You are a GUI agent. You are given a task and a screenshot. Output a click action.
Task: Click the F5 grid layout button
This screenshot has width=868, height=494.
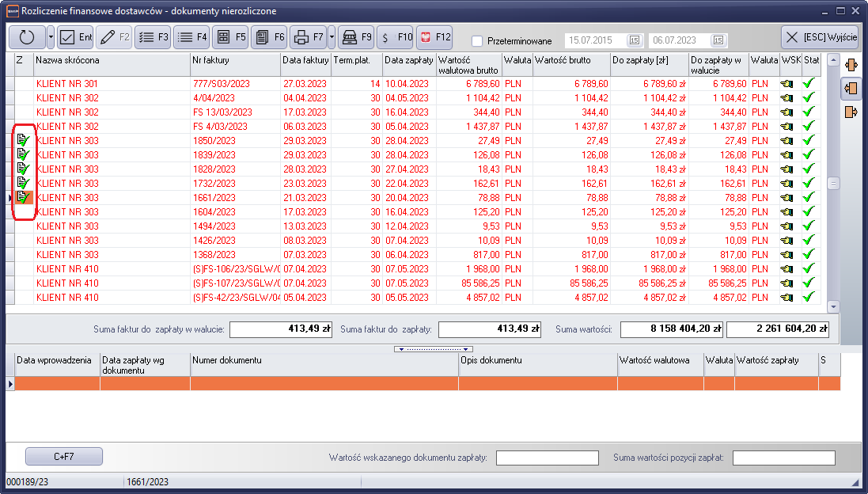[230, 37]
